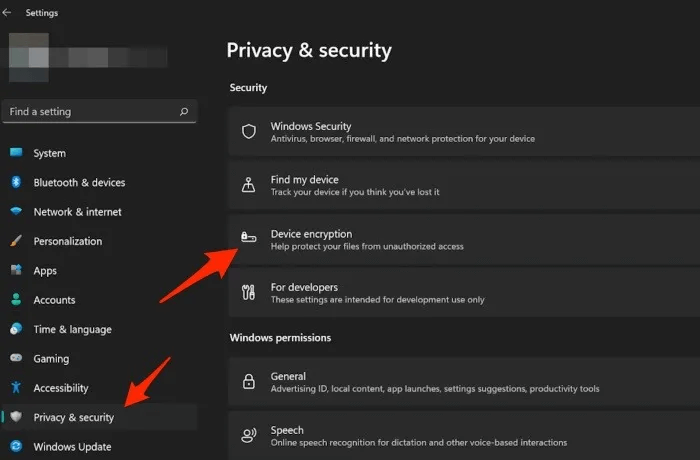Click the user profile picture
This screenshot has height=460, width=700.
(x=37, y=57)
